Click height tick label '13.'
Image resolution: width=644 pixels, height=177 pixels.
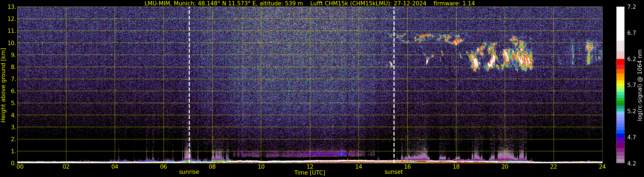coord(12,7)
